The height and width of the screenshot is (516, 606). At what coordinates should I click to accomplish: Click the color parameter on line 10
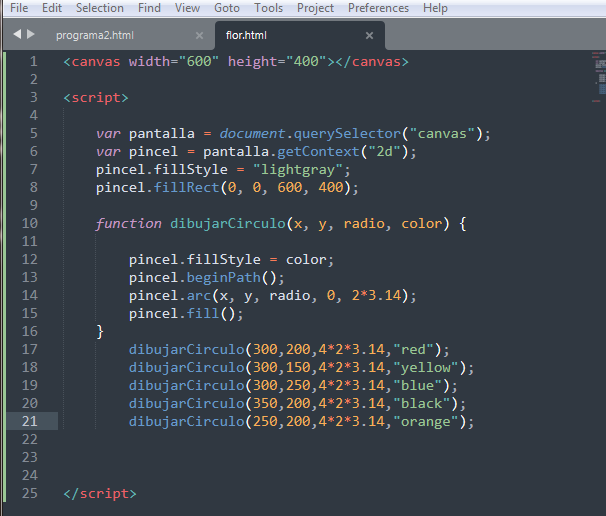tap(422, 223)
